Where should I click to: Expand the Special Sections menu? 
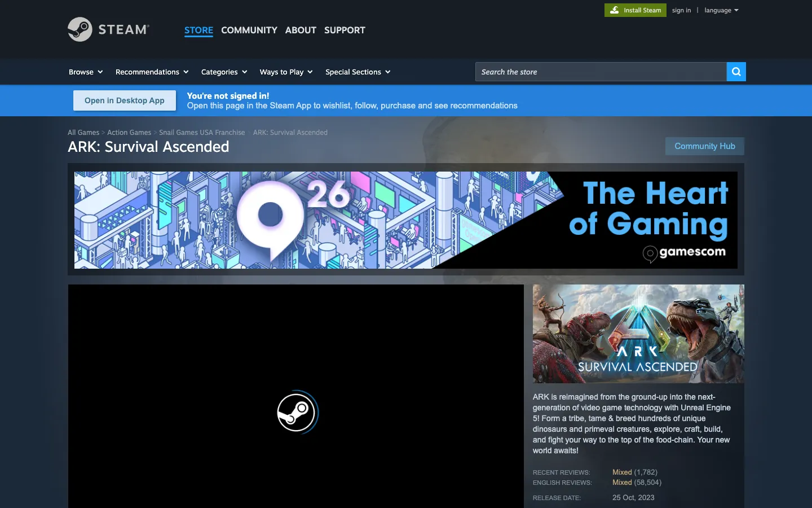pos(358,72)
